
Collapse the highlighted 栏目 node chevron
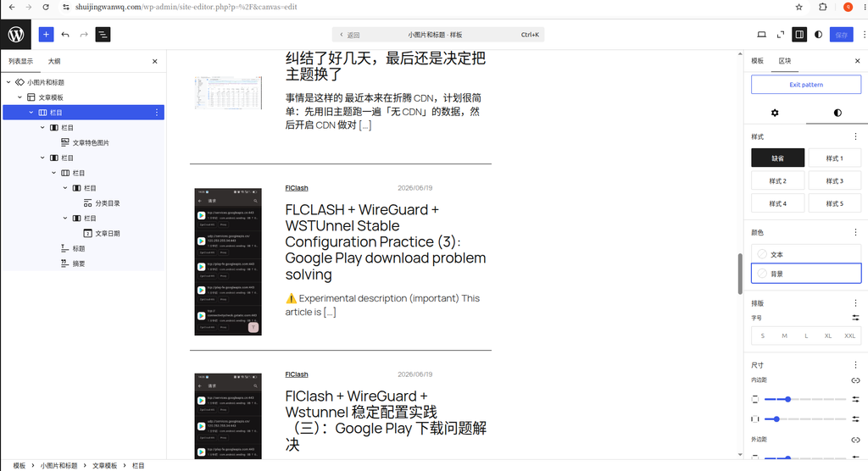[31, 113]
